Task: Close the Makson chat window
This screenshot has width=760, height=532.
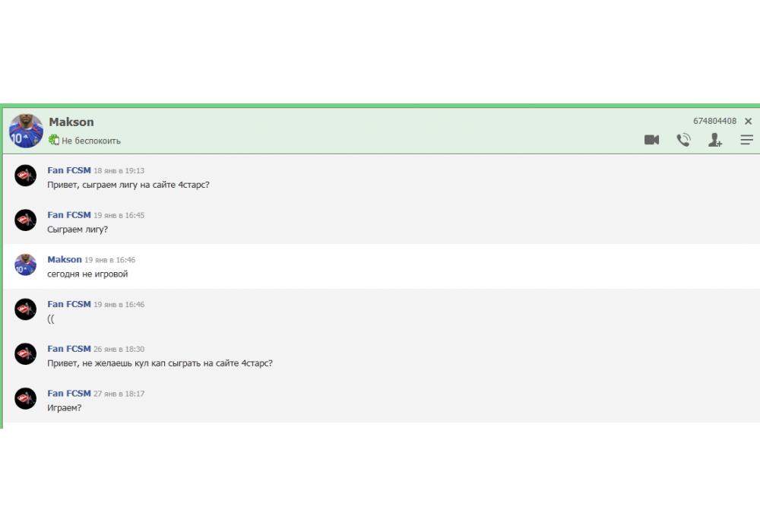Action: 748,122
